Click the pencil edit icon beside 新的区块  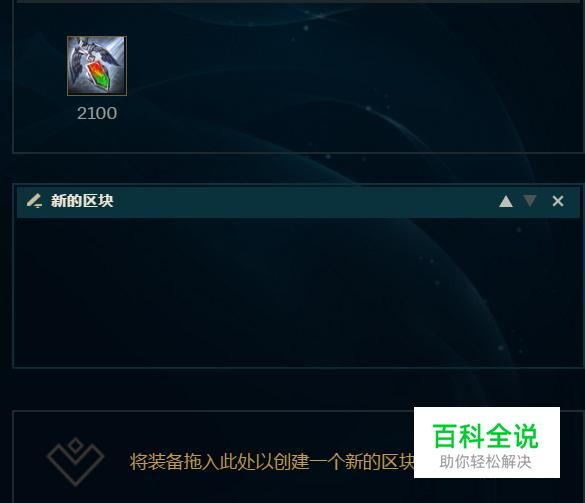[x=34, y=201]
